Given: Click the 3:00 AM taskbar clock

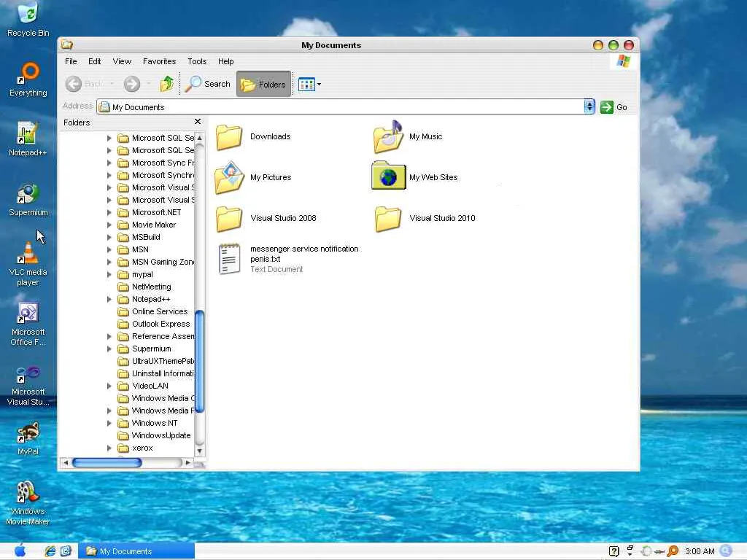Looking at the screenshot, I should tap(700, 551).
